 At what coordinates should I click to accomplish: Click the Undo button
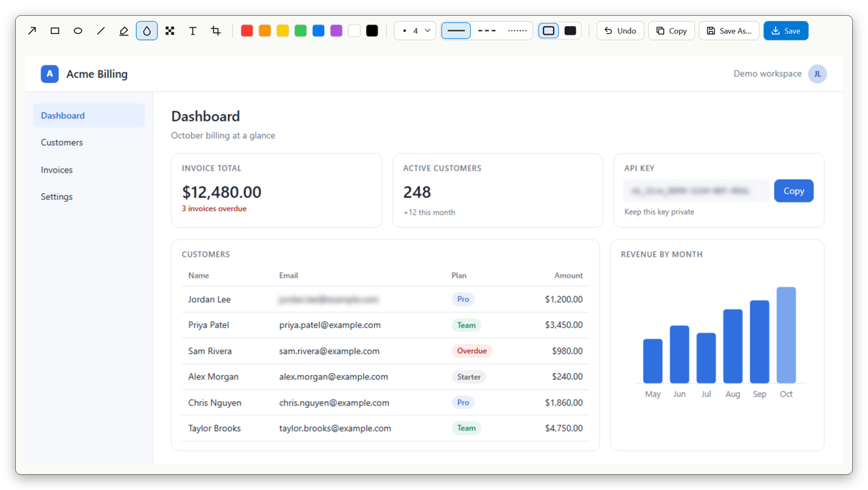[620, 31]
